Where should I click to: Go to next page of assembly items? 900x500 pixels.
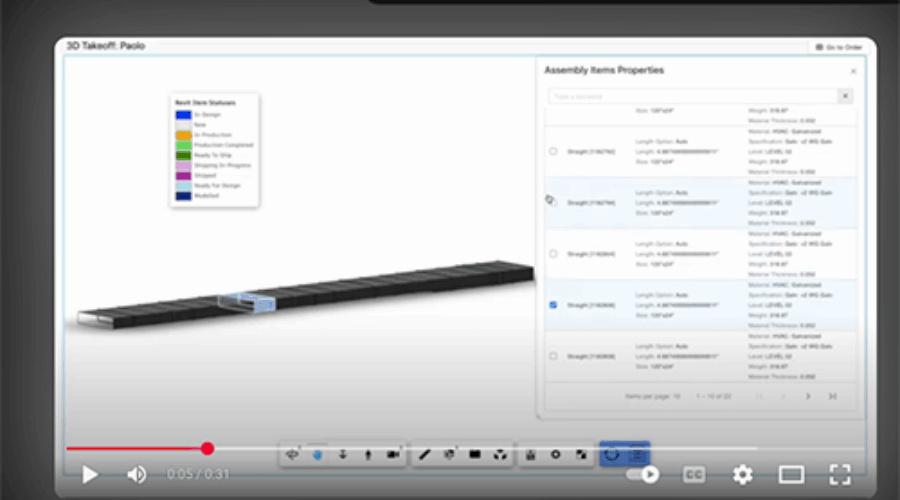(808, 396)
